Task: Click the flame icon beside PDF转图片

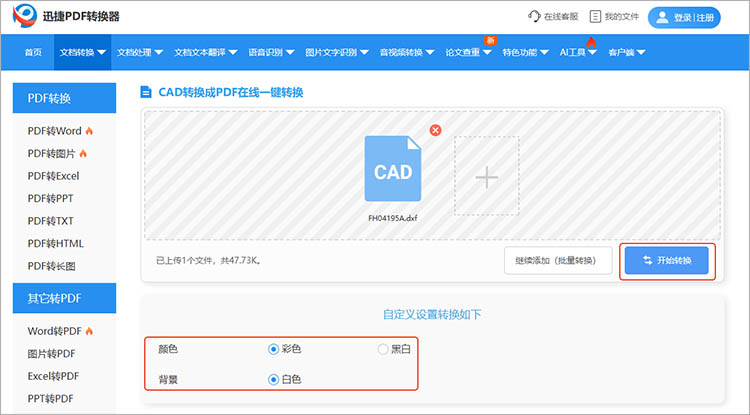Action: (x=83, y=153)
